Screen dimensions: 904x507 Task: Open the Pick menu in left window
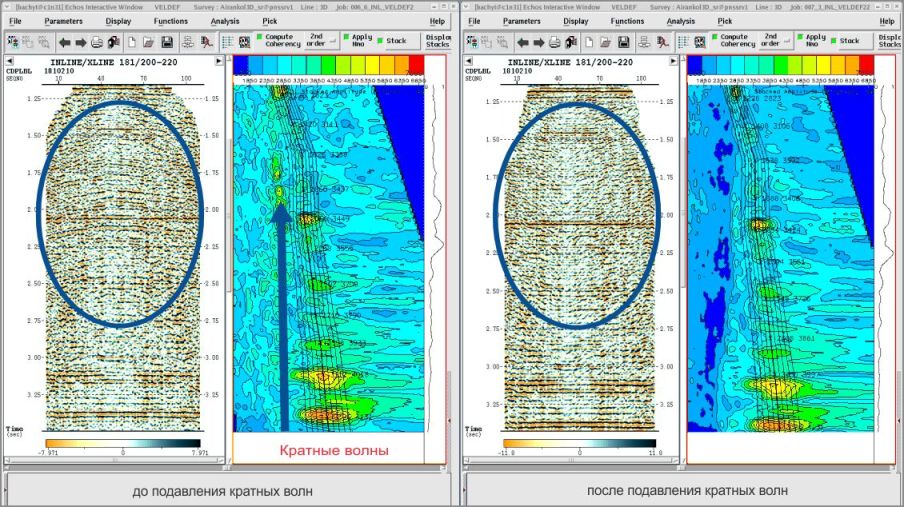(270, 20)
